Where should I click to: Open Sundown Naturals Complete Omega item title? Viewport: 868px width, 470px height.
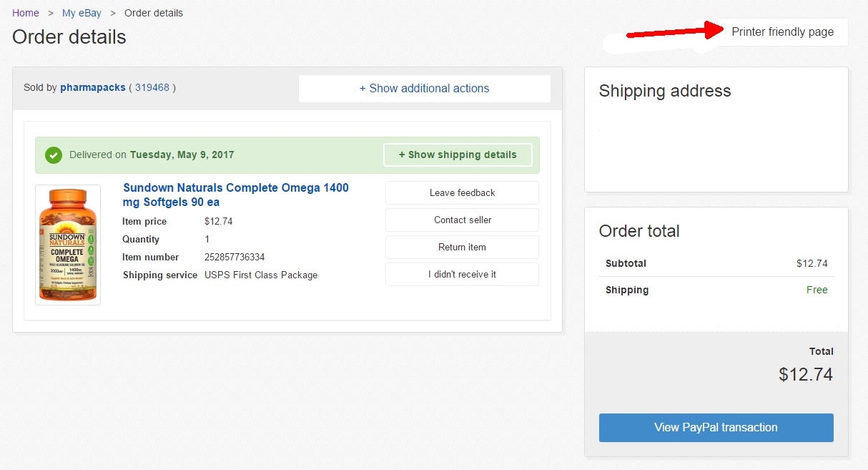(x=236, y=195)
